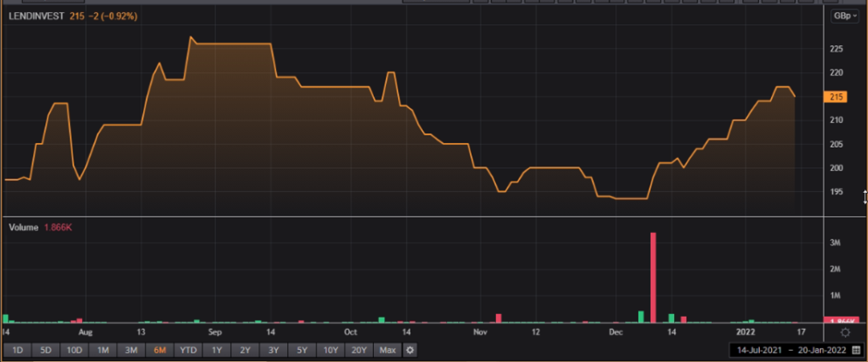Screen dimensions: 868x362
Task: Click the orange 215 current price tag
Action: 836,97
